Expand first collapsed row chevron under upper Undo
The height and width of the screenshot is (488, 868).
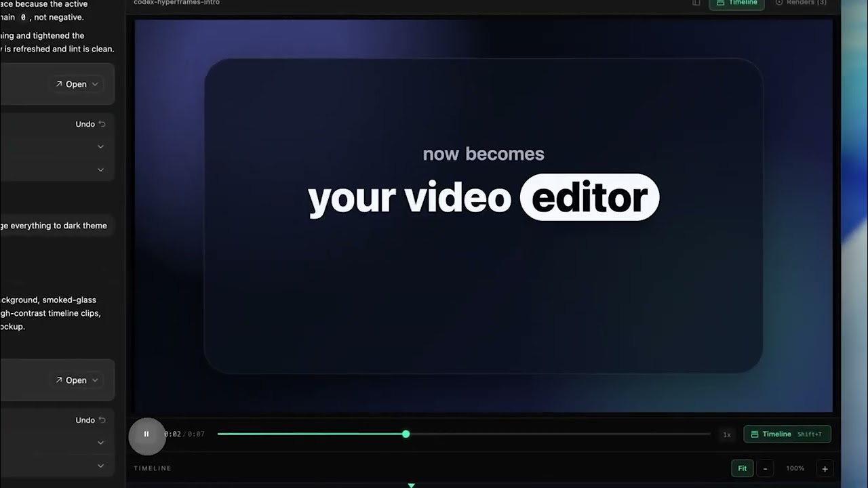[100, 146]
